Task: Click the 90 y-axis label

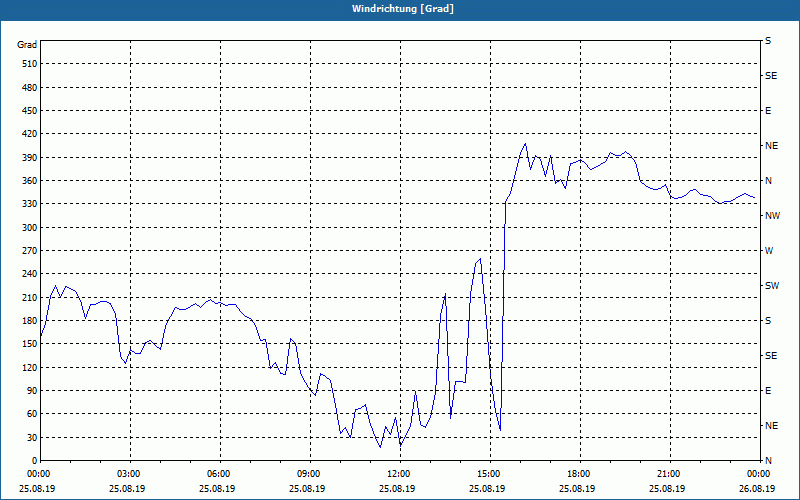Action: pos(32,390)
